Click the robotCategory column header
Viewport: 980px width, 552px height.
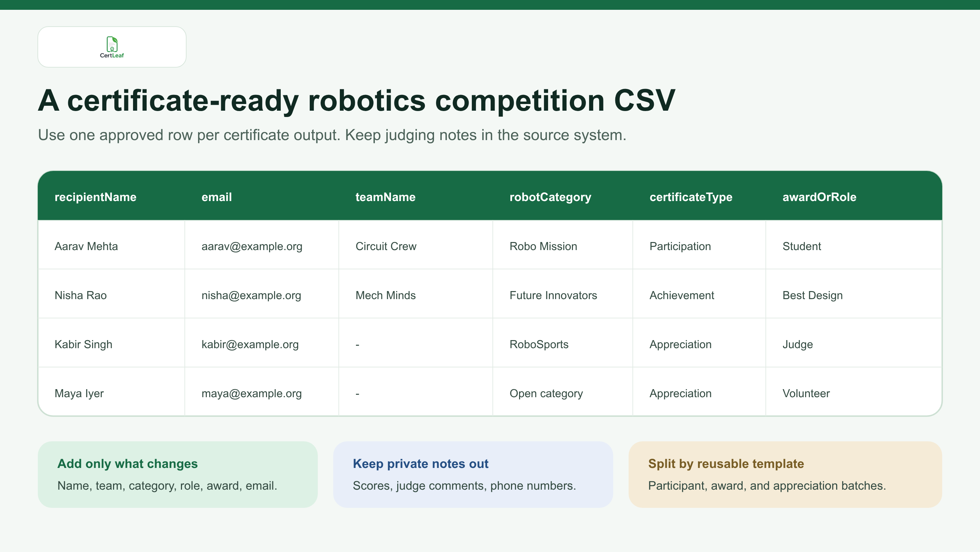pos(563,196)
